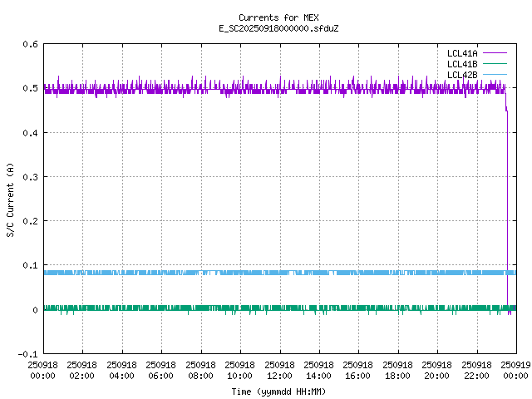Click the steep vertical drop of the purple trace

[507, 208]
